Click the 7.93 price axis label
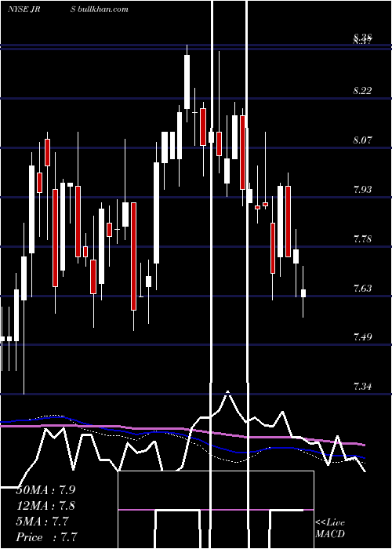Screen dimensions: 392x549 point(362,190)
